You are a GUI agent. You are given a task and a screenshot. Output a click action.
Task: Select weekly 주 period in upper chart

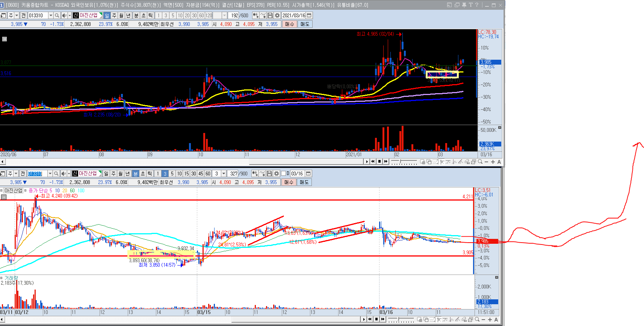[114, 15]
